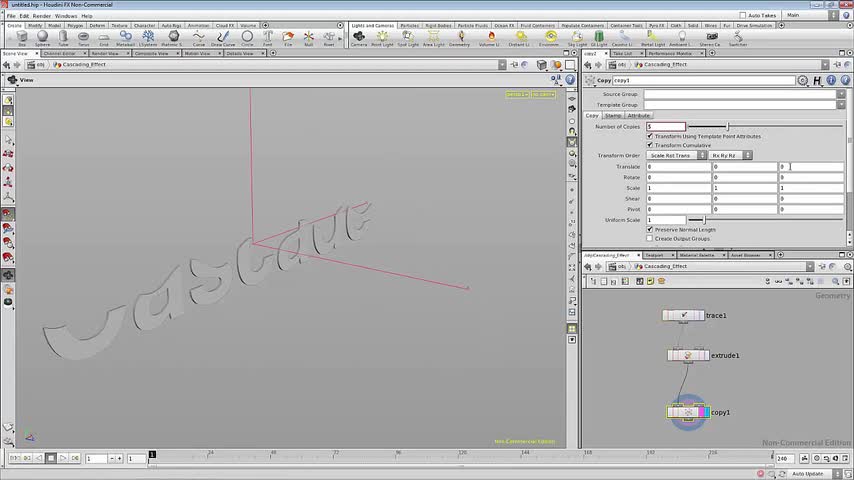
Task: Switch to the Attribute tab
Action: pyautogui.click(x=638, y=116)
